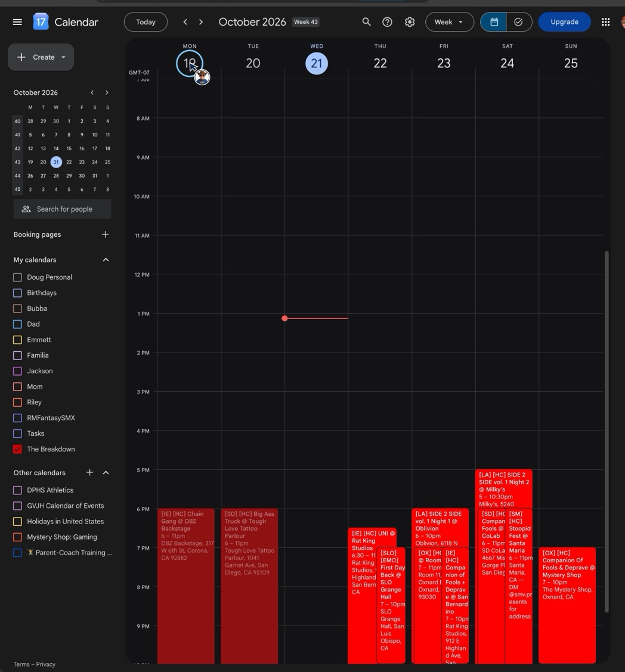Open SIDE 2 SIDE vol. 1 Night 1 event
The height and width of the screenshot is (672, 625).
(x=440, y=528)
